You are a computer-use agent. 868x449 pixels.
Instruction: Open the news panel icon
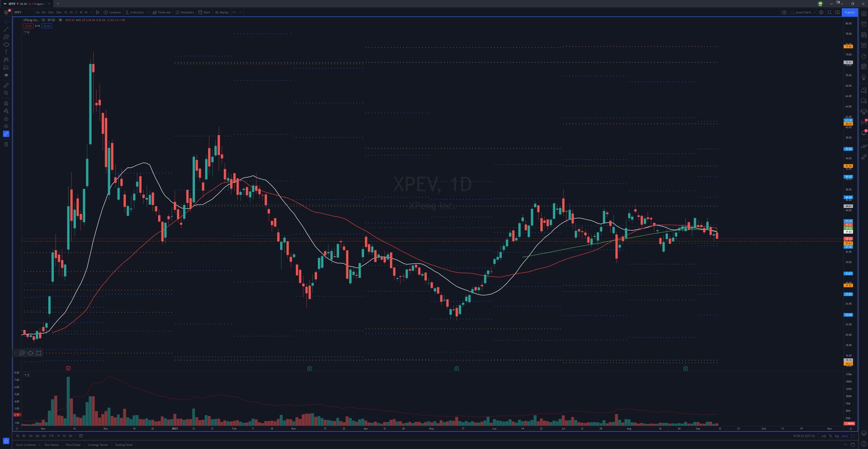[864, 35]
